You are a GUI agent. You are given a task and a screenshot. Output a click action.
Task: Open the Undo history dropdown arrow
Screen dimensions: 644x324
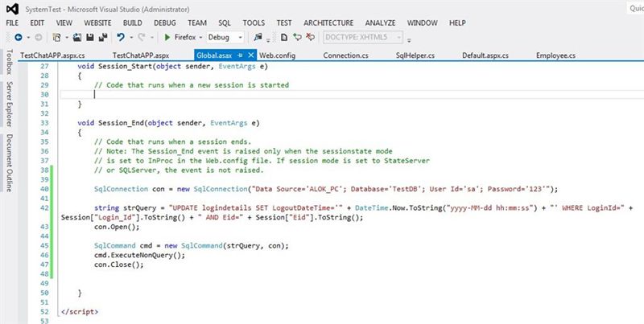click(131, 37)
